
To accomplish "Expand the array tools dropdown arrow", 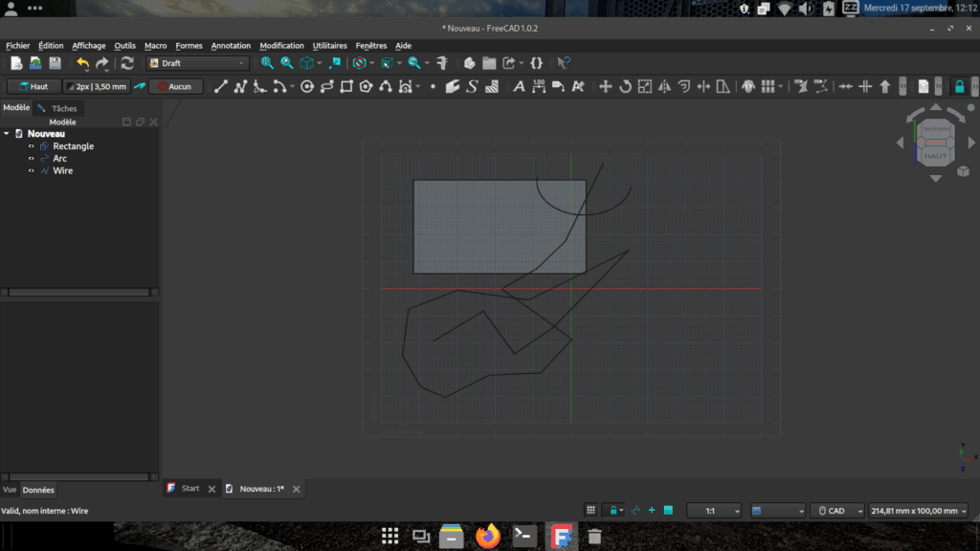I will (780, 87).
